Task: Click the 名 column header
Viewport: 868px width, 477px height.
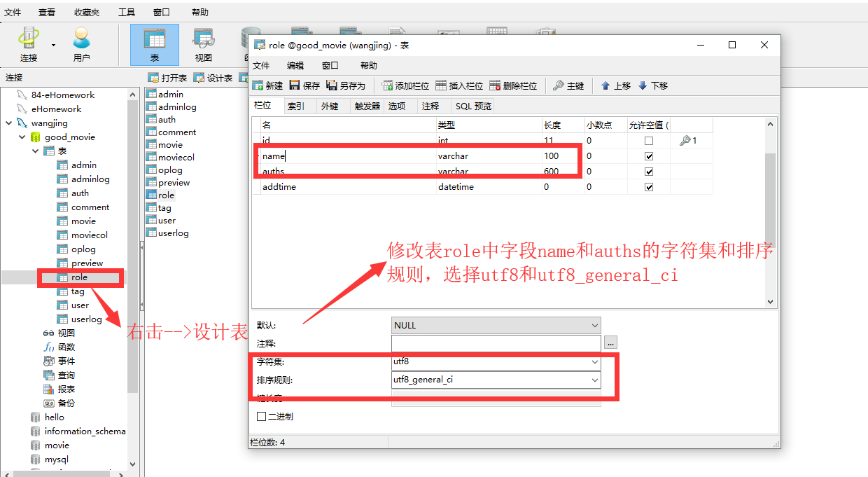Action: pyautogui.click(x=347, y=125)
